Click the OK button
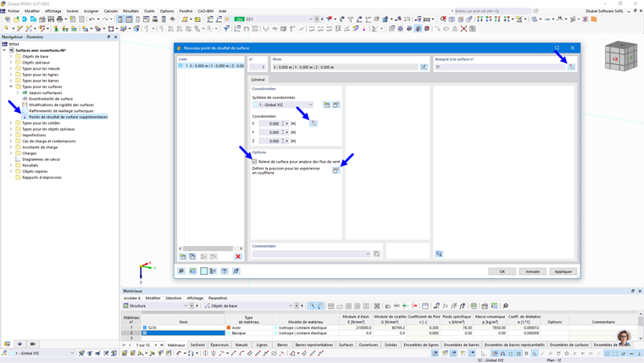This screenshot has height=363, width=644. coord(502,271)
